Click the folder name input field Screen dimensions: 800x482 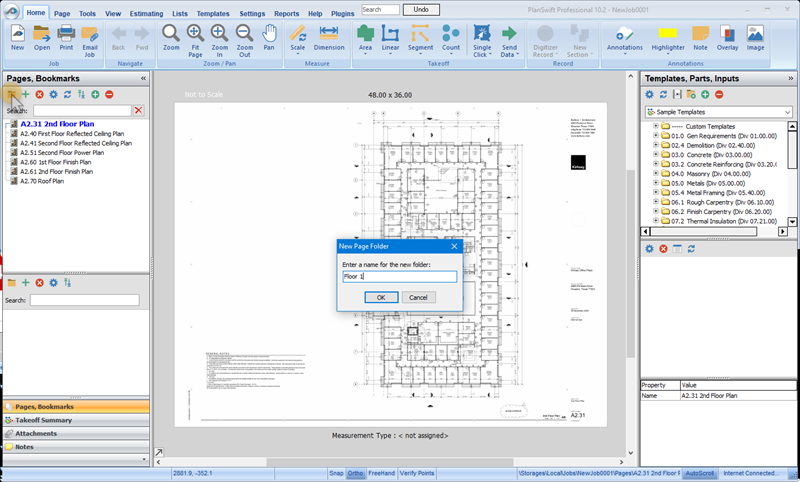tap(399, 276)
